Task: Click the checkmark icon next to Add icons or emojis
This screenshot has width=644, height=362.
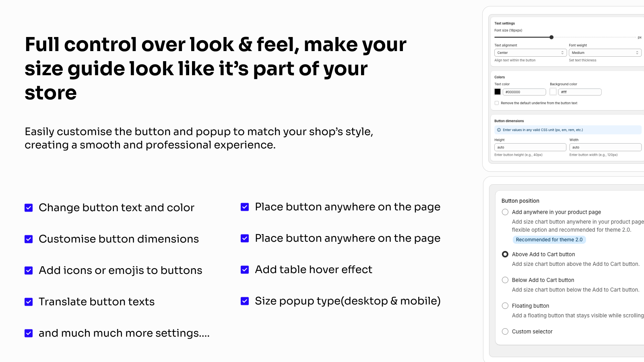Action: pyautogui.click(x=29, y=271)
